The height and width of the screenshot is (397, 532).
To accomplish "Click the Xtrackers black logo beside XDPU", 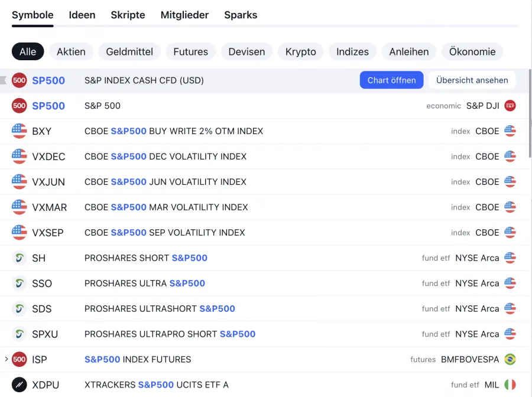I will (20, 385).
